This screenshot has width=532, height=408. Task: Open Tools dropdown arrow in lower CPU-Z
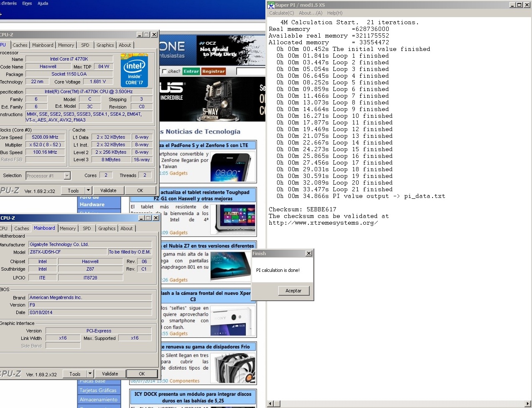pos(90,374)
